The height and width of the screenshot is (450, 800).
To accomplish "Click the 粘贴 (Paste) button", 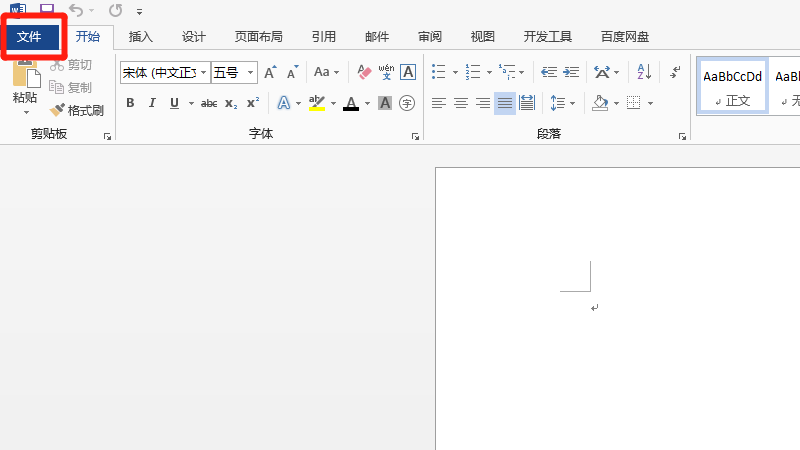I will click(25, 85).
